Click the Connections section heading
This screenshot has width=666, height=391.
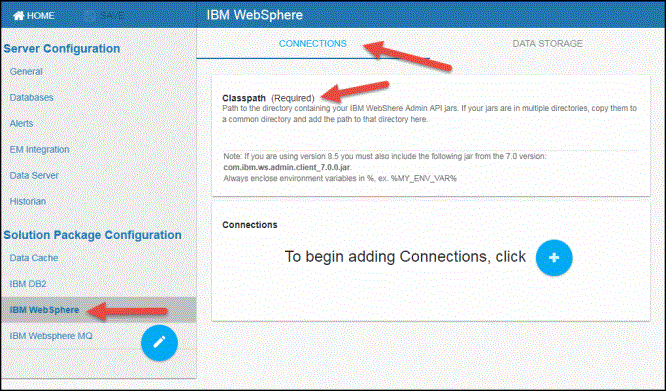[250, 225]
